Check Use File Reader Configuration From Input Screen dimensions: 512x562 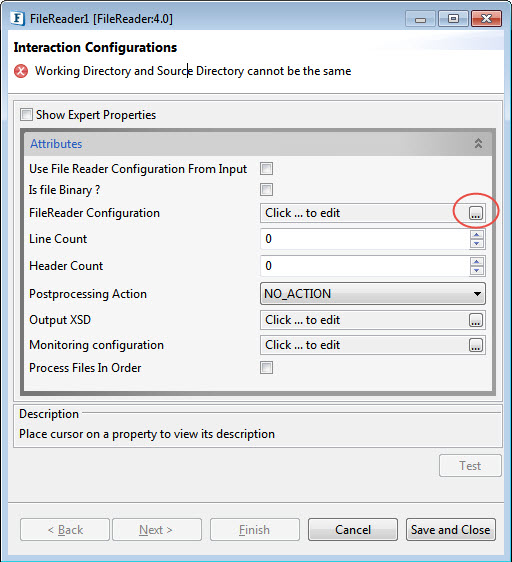tap(266, 168)
